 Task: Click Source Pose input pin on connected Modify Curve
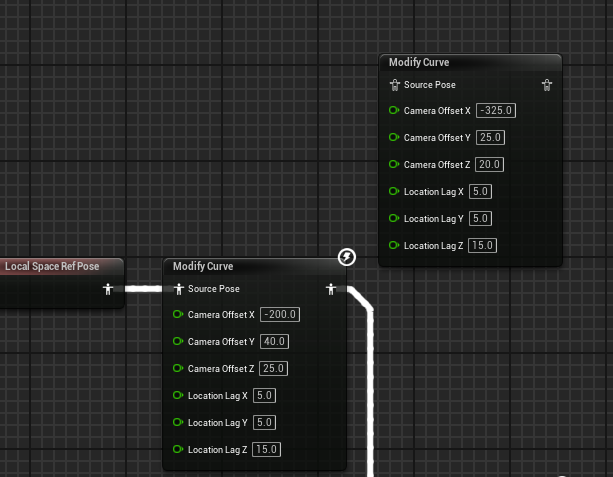[x=179, y=289]
